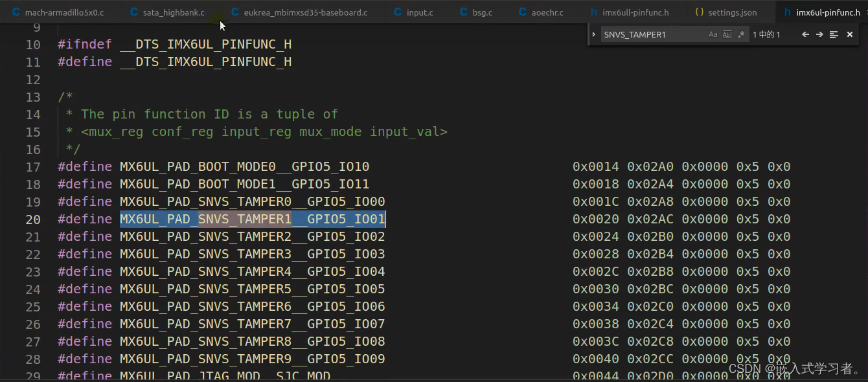Screen dimensions: 868x382
Task: Click the C file icon on eukrea_mbimxsd35-baseboard.c tab
Action: click(x=234, y=12)
